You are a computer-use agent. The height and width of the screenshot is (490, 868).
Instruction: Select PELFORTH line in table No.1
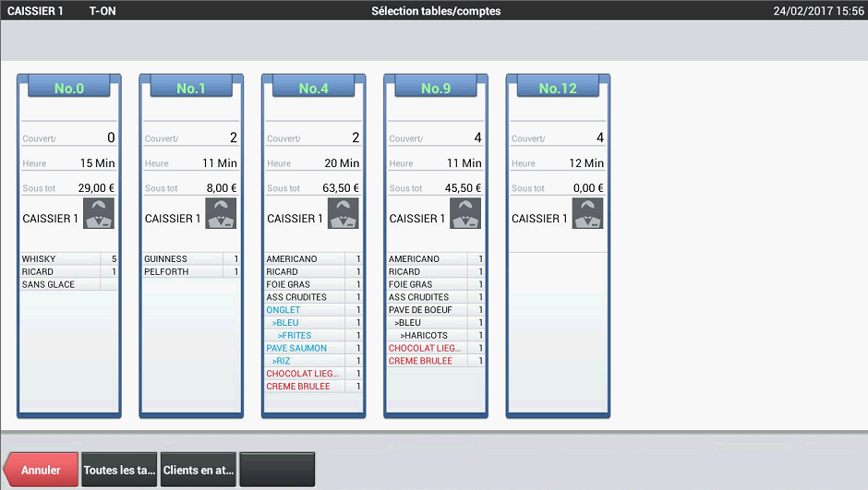tap(191, 271)
